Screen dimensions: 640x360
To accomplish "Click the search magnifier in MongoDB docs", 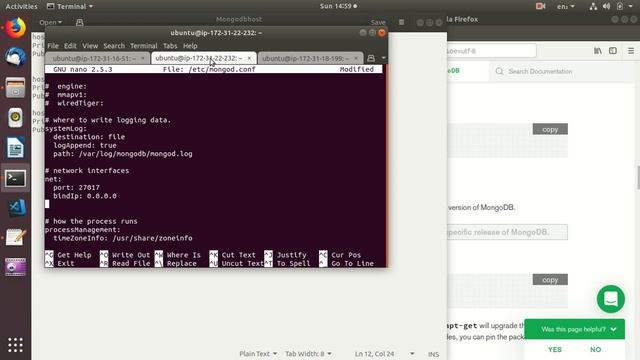I will (x=499, y=71).
